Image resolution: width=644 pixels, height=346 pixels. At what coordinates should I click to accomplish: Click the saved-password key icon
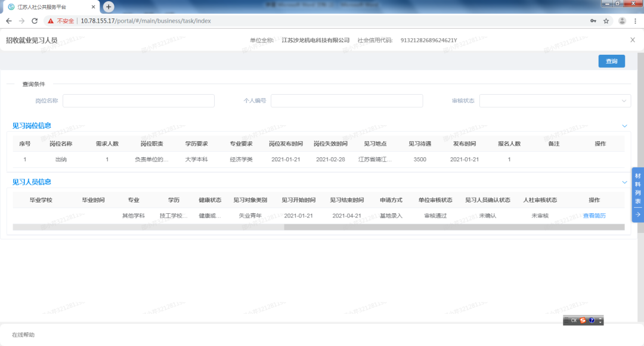point(593,21)
